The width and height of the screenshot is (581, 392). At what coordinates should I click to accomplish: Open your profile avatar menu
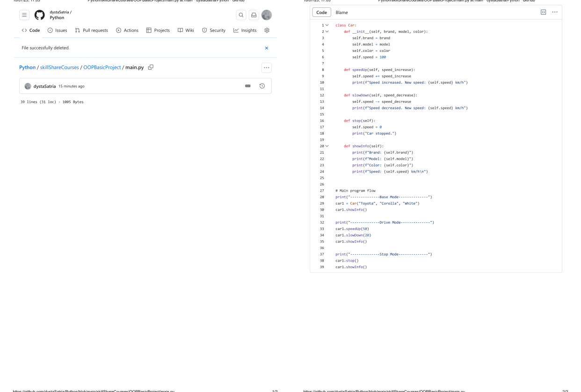266,15
